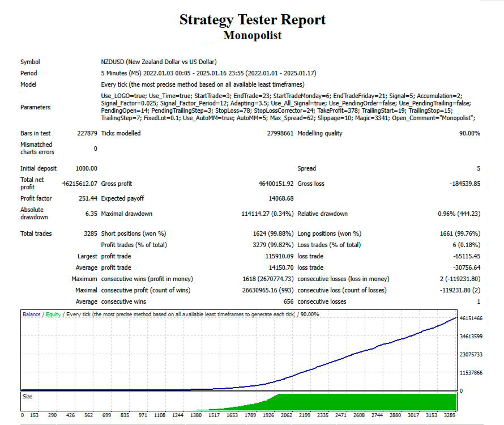
Task: Click x-axis tick label 1653
Action: (232, 415)
